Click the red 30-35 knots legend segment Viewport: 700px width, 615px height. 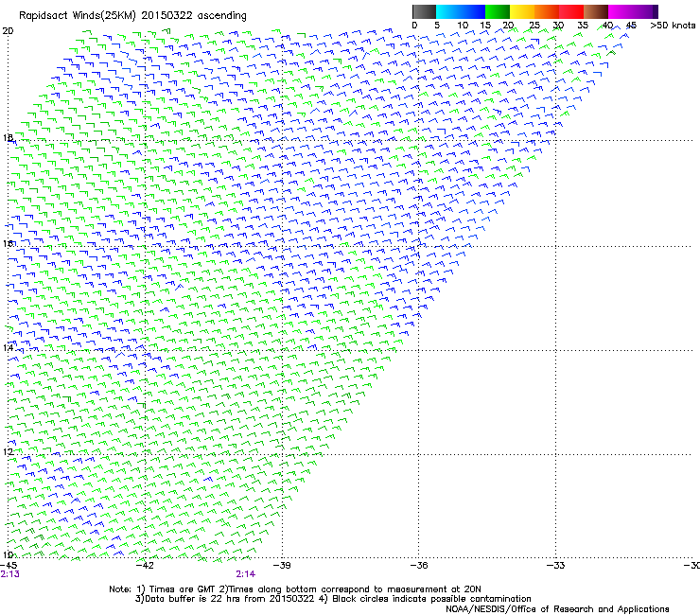pyautogui.click(x=571, y=11)
